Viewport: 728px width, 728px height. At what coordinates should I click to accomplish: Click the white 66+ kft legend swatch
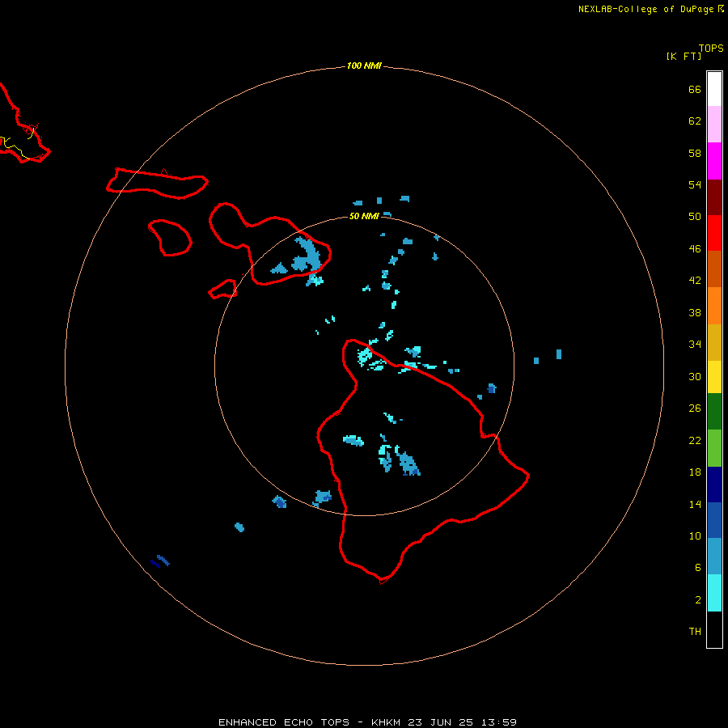tap(714, 89)
